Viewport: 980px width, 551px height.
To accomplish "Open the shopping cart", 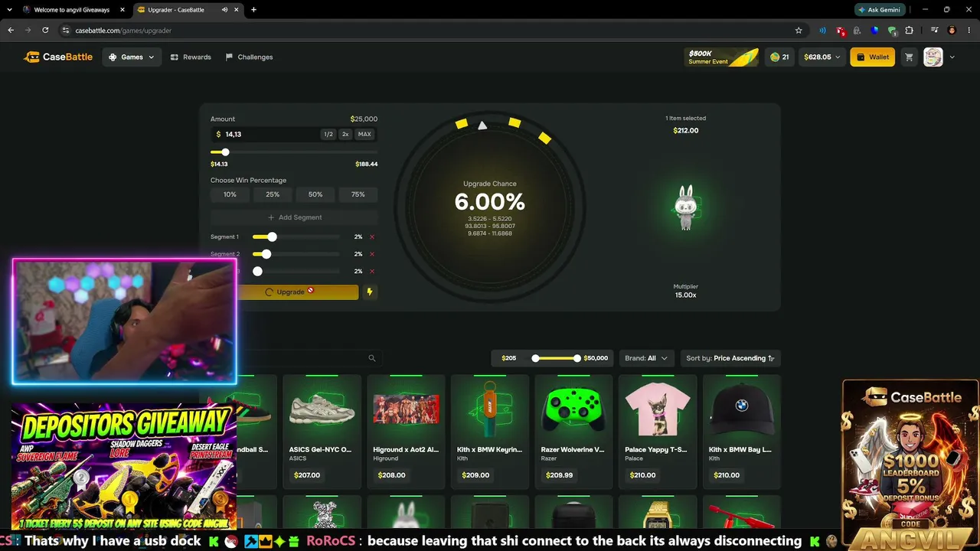I will click(x=909, y=57).
